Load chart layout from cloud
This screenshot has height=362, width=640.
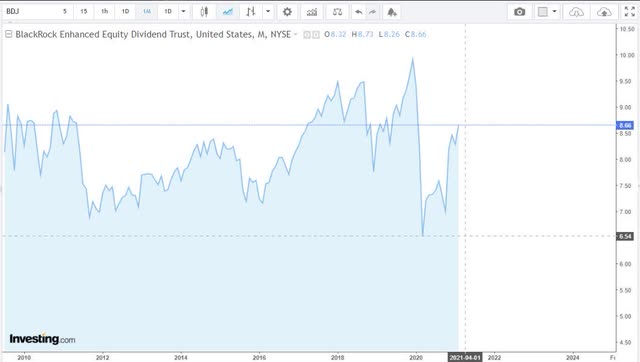click(x=576, y=12)
